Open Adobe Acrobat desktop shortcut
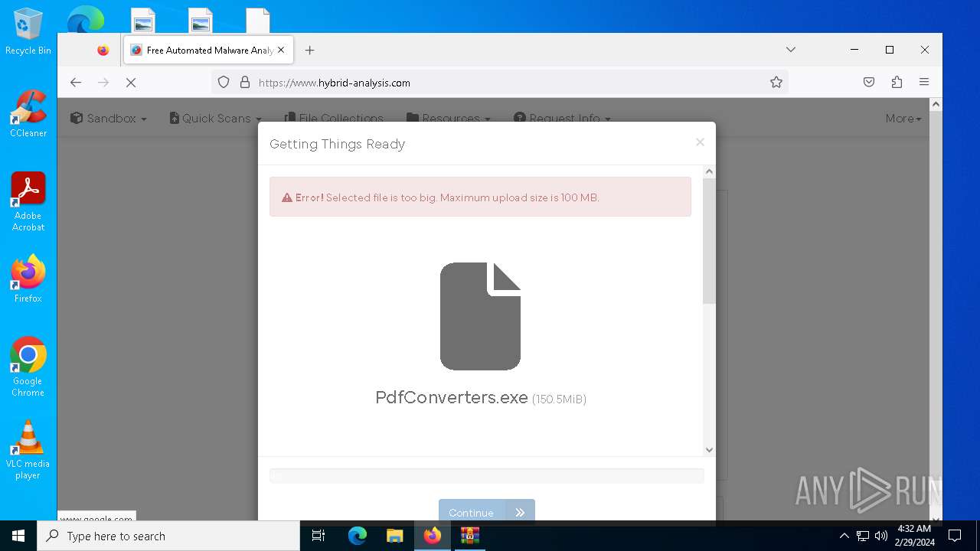 [28, 202]
